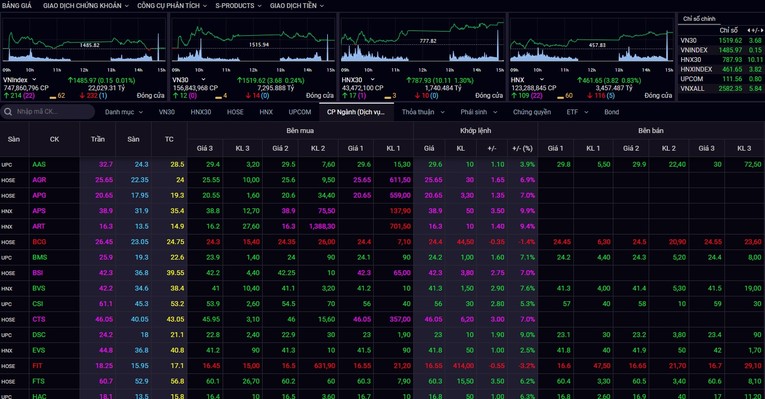Screen dimensions: 765x399
Task: Open the VNIndex chart selector dropdown
Action: click(34, 80)
